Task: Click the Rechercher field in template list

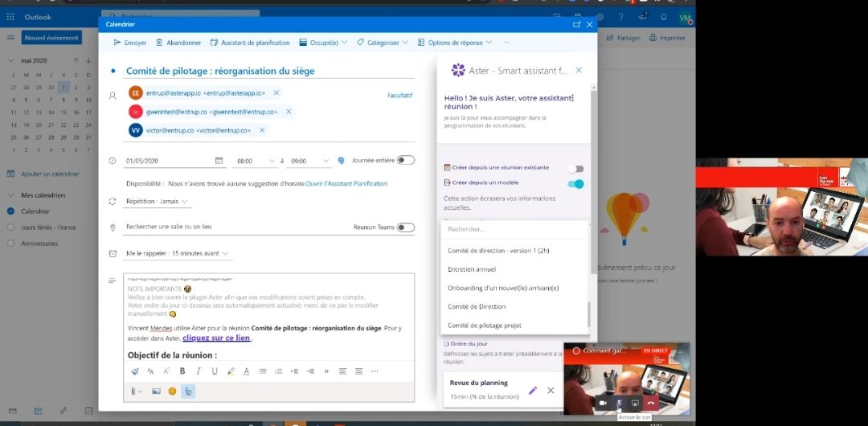Action: [x=514, y=229]
